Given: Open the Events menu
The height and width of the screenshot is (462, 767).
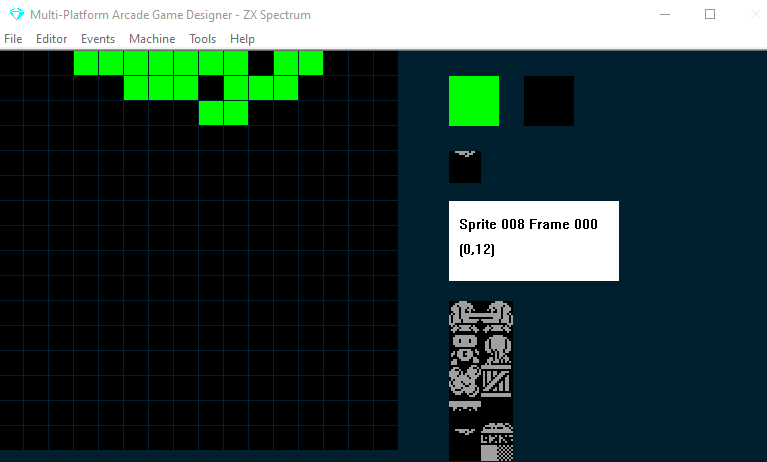Looking at the screenshot, I should 98,39.
